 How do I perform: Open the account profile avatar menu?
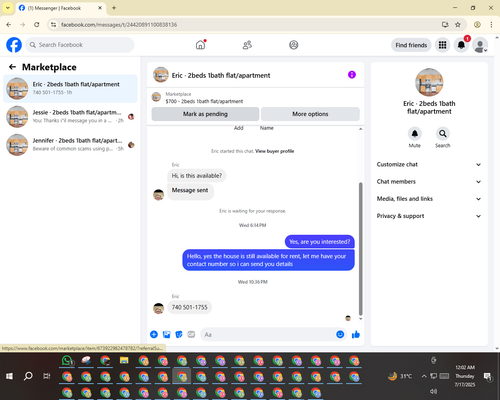(x=480, y=45)
